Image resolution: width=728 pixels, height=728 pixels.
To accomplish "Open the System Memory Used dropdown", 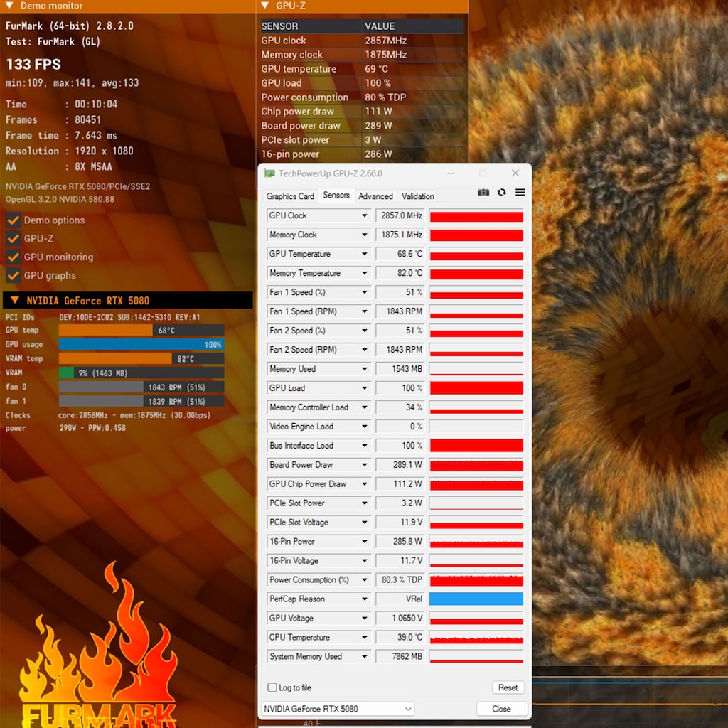I will (365, 656).
